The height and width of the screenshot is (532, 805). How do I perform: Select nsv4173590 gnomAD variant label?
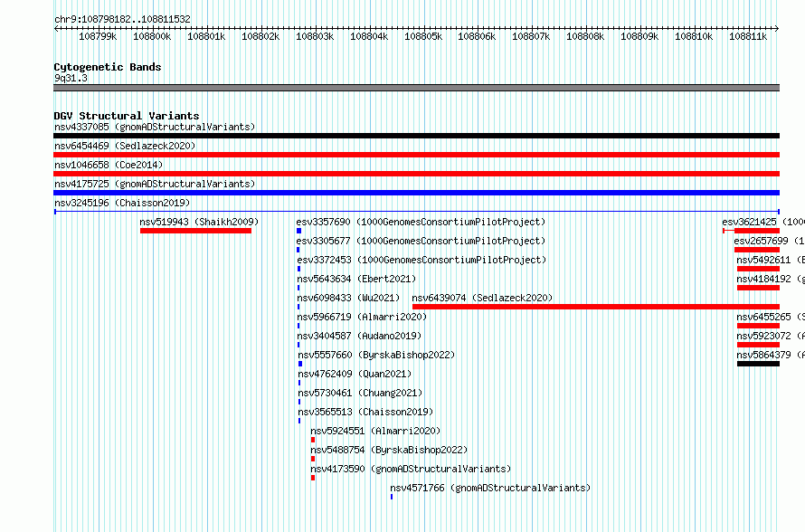click(411, 469)
